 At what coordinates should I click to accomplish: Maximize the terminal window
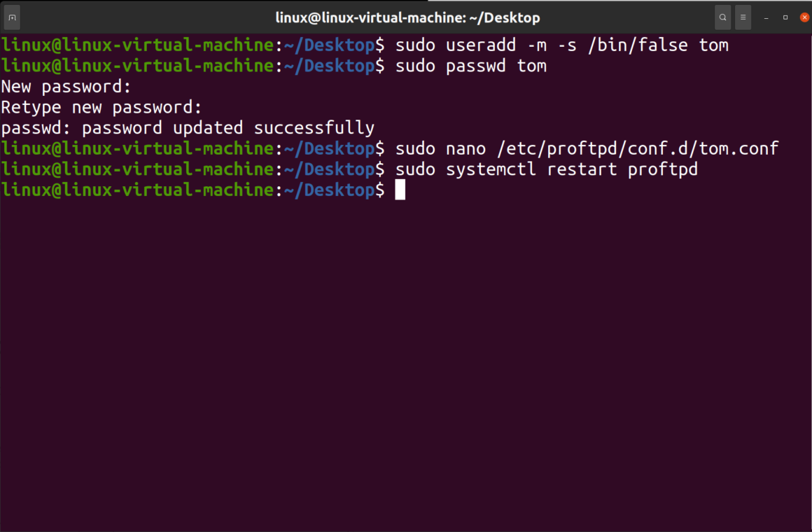pyautogui.click(x=785, y=17)
